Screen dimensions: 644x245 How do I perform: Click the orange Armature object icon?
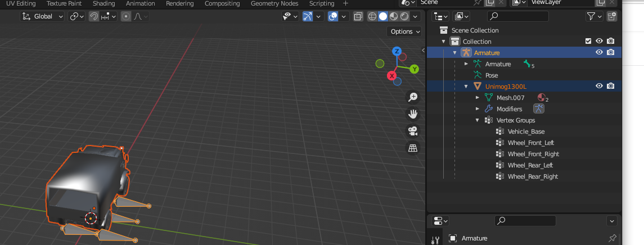click(x=466, y=52)
